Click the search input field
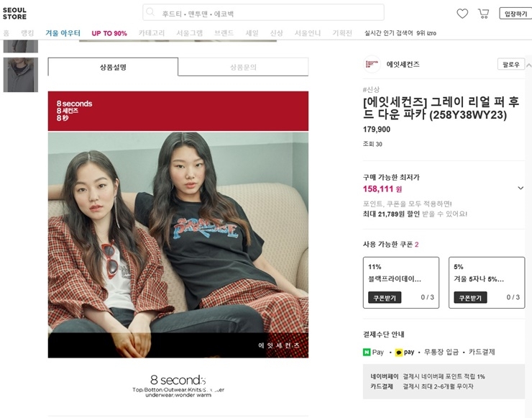This screenshot has width=532, height=418. (263, 12)
